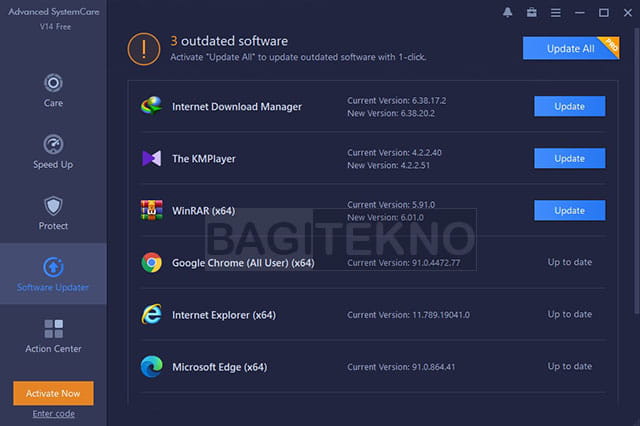The height and width of the screenshot is (426, 640).
Task: Select the Speed Up gauge icon
Action: 53,144
